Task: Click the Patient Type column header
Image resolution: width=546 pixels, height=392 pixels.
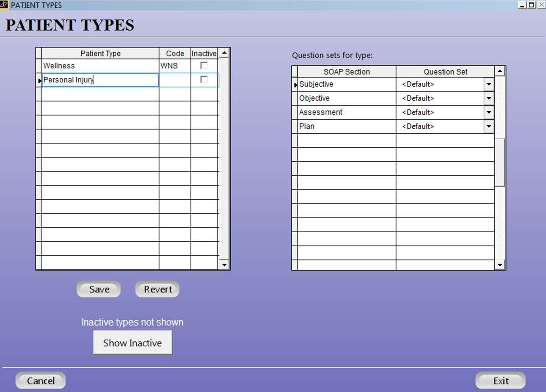Action: (x=100, y=53)
